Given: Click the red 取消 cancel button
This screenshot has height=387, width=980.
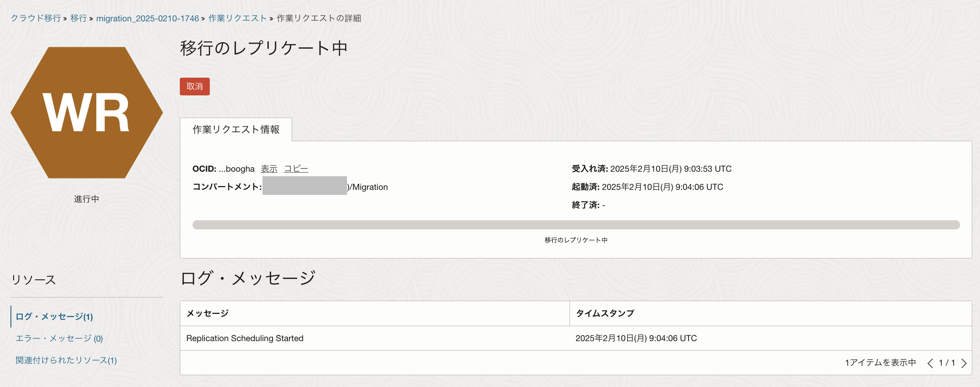Looking at the screenshot, I should 194,86.
